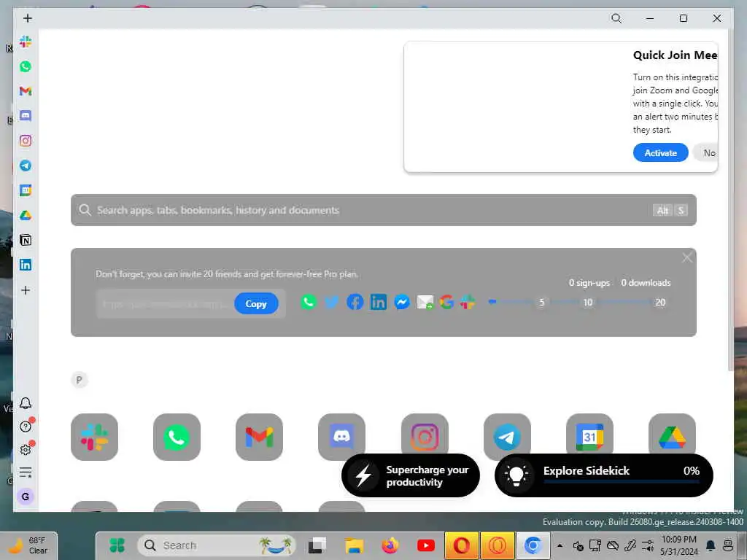This screenshot has width=747, height=560.
Task: Open the Explore Sidekick progress pill
Action: point(603,475)
